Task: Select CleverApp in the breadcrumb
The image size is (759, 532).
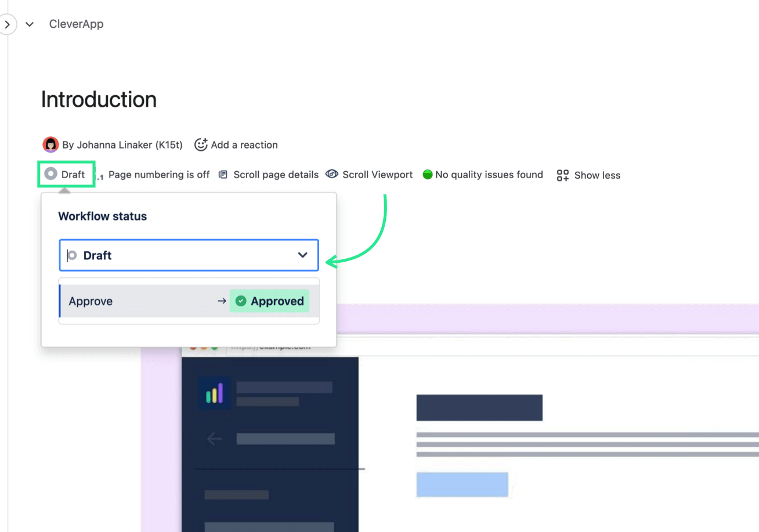Action: pyautogui.click(x=76, y=24)
